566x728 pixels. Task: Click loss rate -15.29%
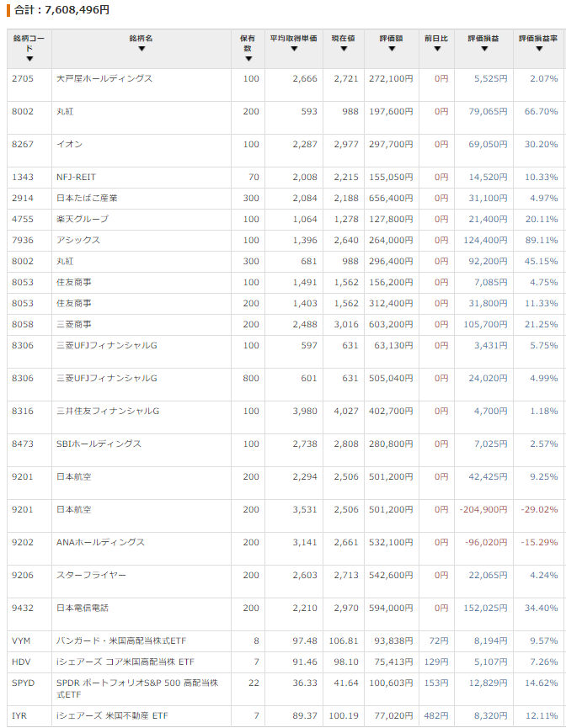[539, 542]
